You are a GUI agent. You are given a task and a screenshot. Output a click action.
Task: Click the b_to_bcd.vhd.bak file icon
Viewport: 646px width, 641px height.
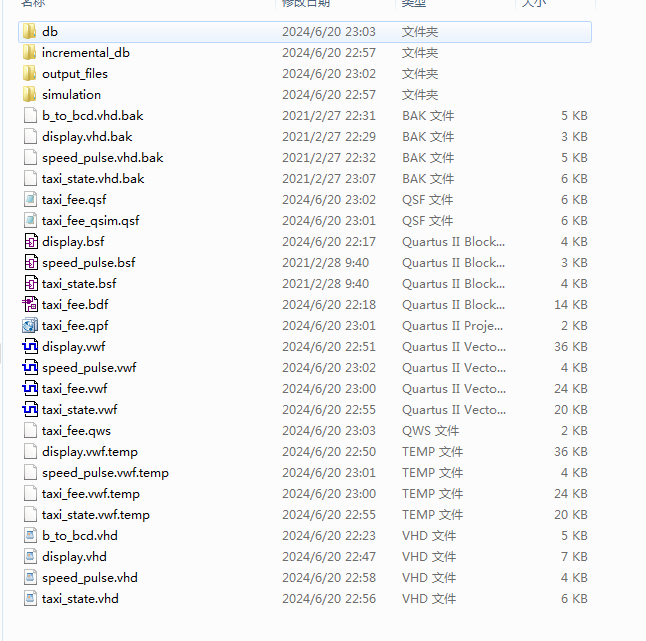pos(30,116)
